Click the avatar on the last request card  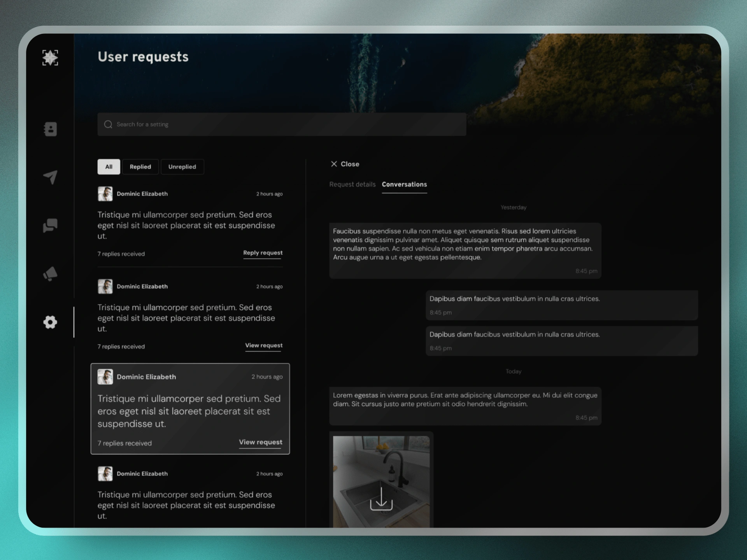click(x=105, y=474)
